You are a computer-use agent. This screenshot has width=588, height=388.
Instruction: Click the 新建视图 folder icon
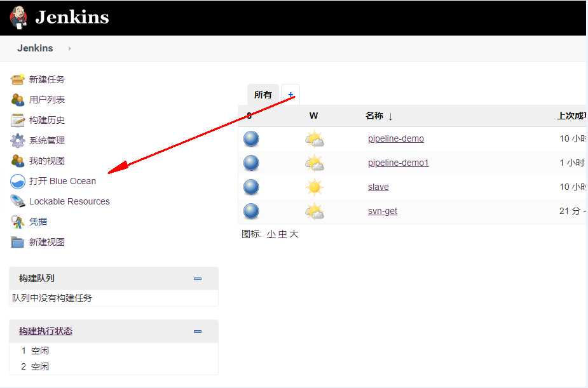(17, 242)
